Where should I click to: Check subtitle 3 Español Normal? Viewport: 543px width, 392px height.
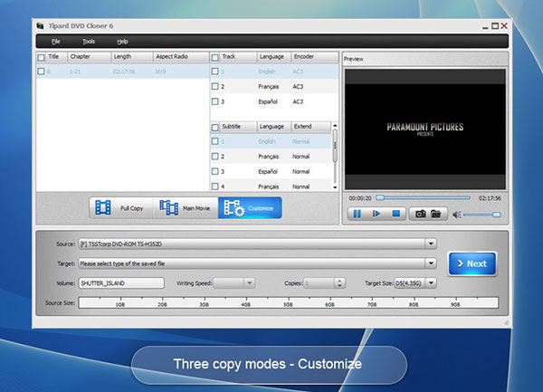click(x=215, y=171)
